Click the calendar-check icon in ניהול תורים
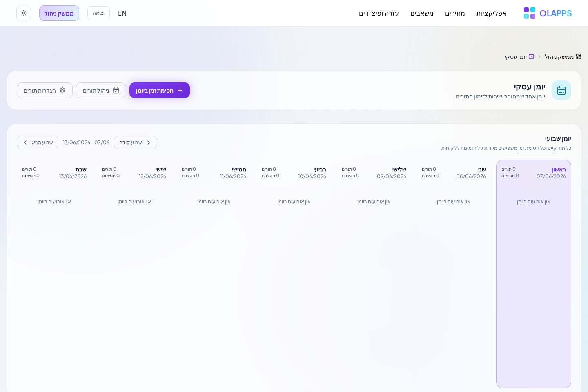 click(116, 90)
